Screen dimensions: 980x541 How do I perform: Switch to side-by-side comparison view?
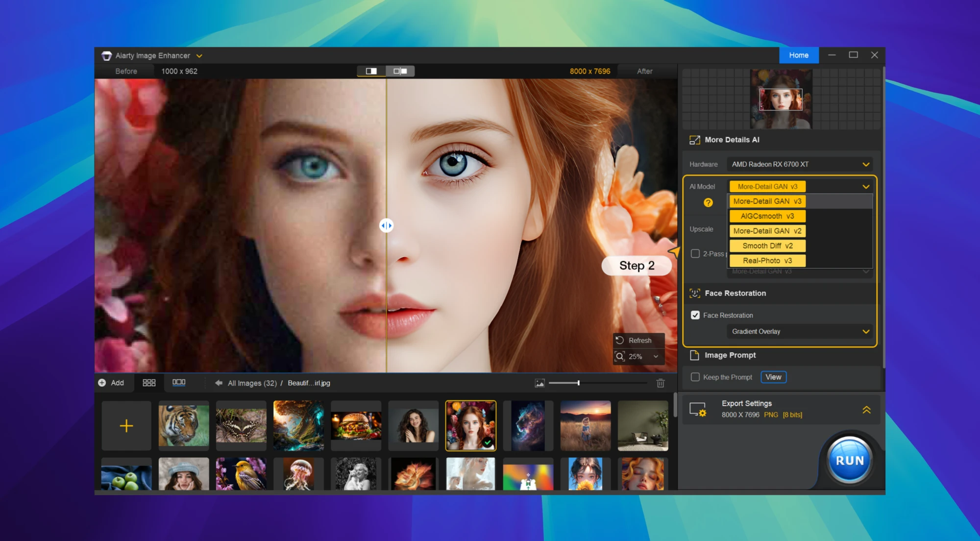(401, 71)
